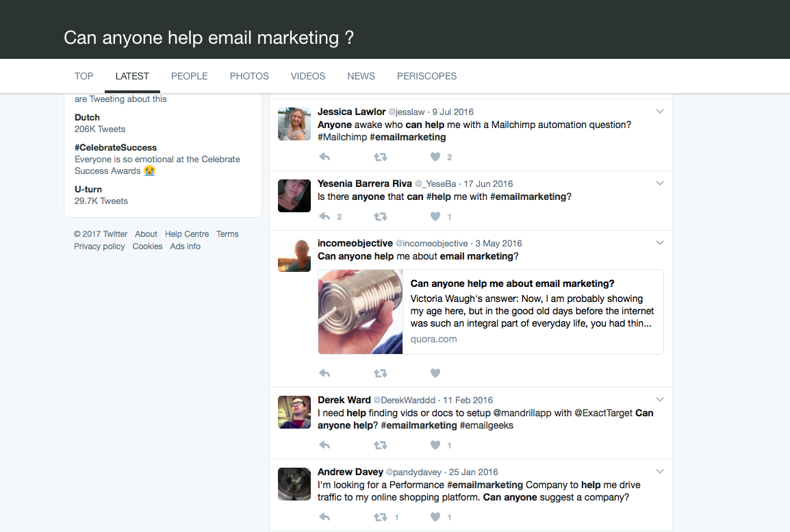
Task: Open the quora.com link in card
Action: (434, 339)
